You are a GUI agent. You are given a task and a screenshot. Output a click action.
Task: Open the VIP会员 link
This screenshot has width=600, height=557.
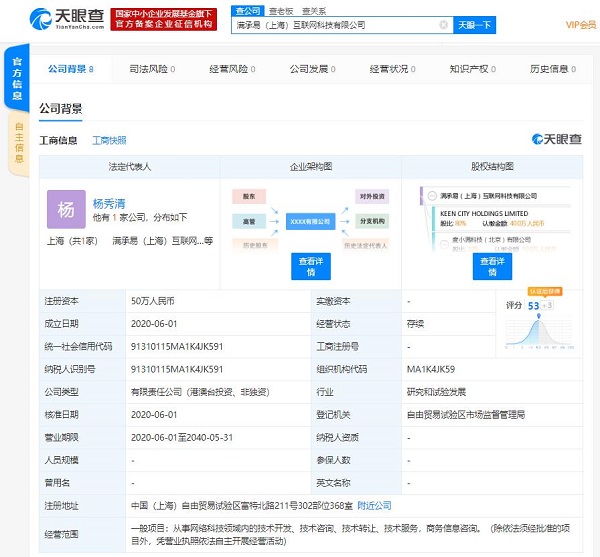pyautogui.click(x=581, y=25)
